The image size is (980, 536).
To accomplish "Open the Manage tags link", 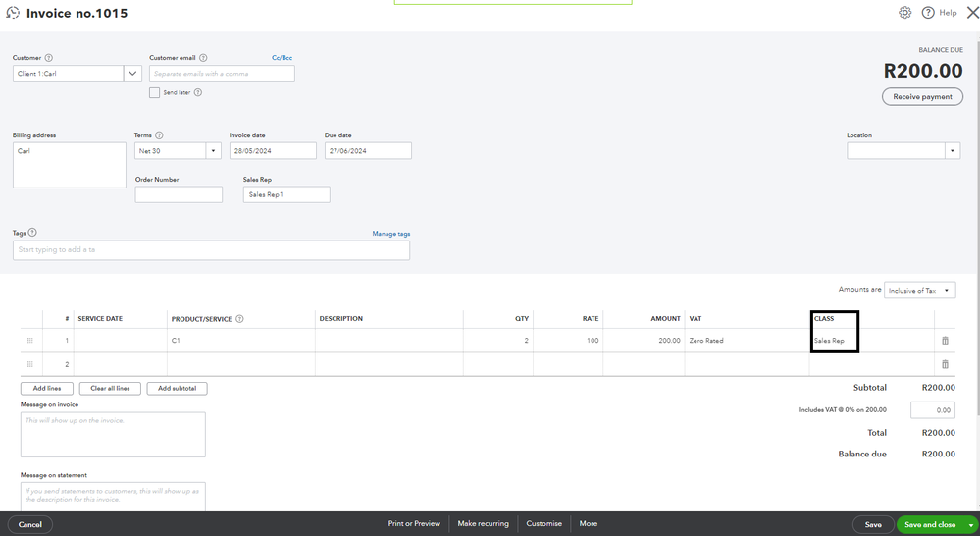I will coord(391,234).
